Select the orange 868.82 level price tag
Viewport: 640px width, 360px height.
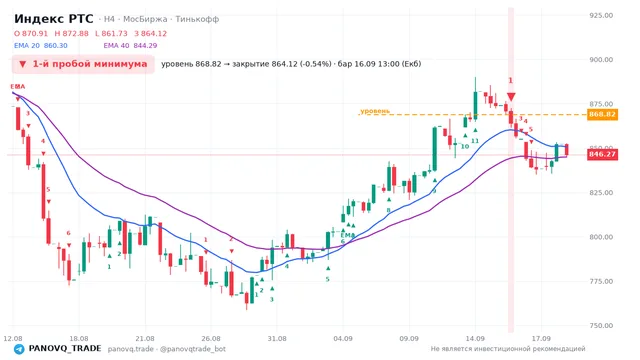pyautogui.click(x=602, y=114)
